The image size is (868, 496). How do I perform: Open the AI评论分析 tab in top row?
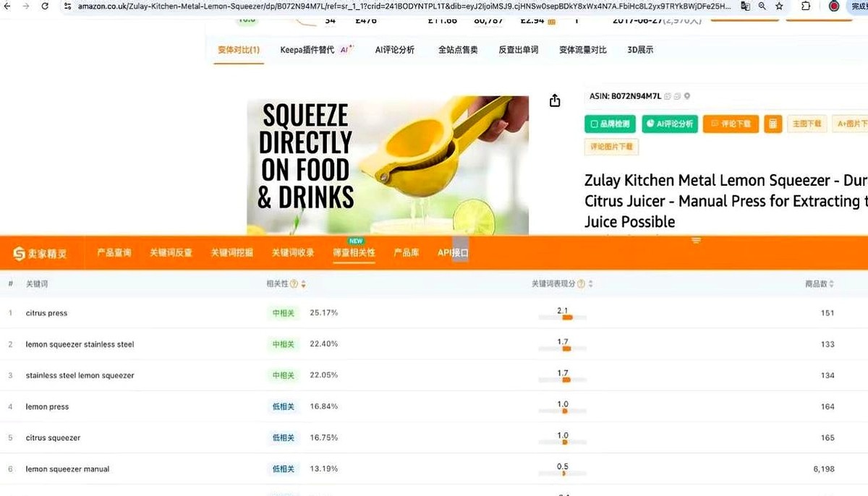coord(395,50)
